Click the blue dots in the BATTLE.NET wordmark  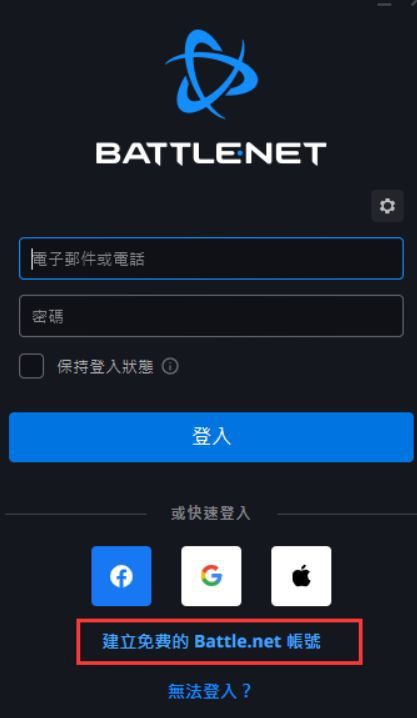pyautogui.click(x=238, y=154)
